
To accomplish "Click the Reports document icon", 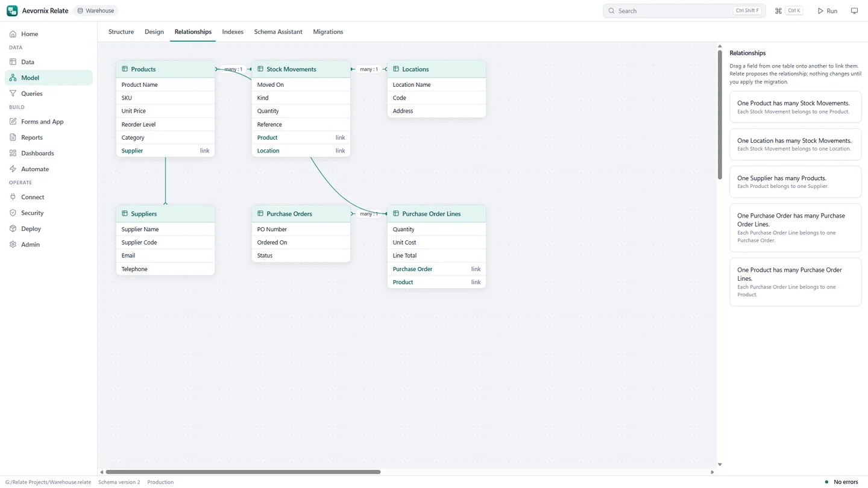I will 13,137.
